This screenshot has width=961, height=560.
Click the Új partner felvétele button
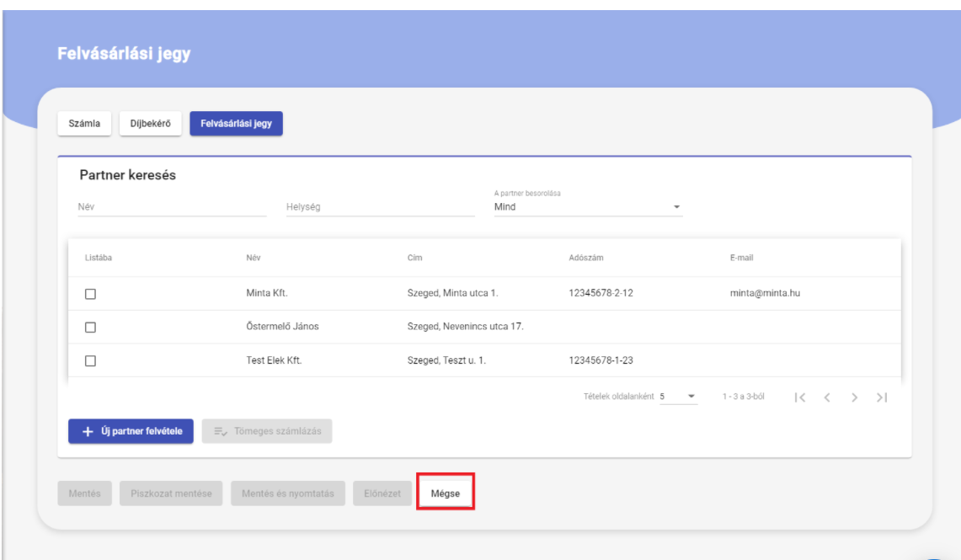coord(131,431)
